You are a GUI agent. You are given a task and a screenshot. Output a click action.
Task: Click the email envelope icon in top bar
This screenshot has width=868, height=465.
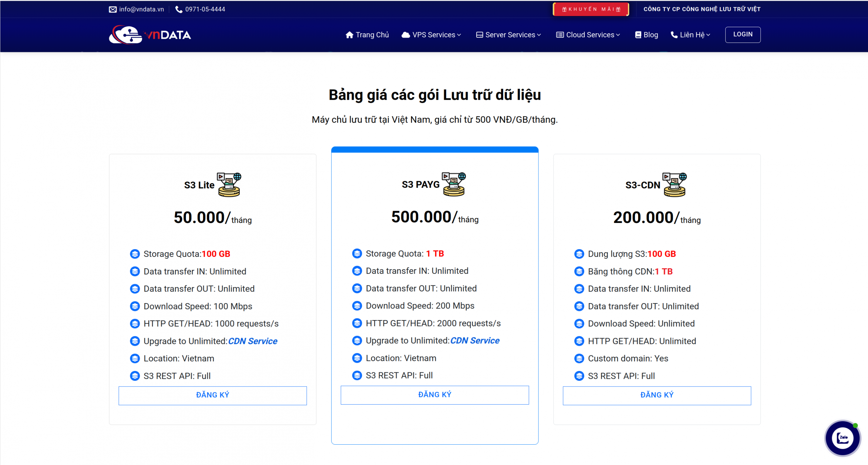(x=113, y=10)
